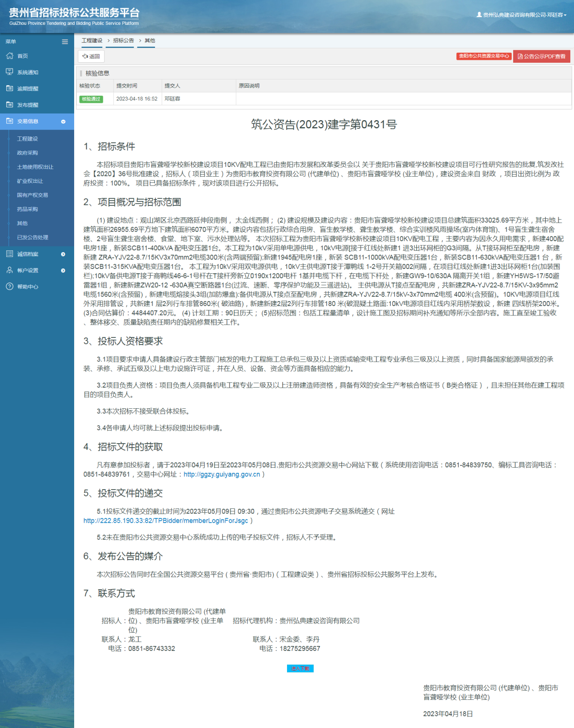Click the heading 4、招标文件的获取
This screenshot has width=574, height=728.
[x=123, y=447]
